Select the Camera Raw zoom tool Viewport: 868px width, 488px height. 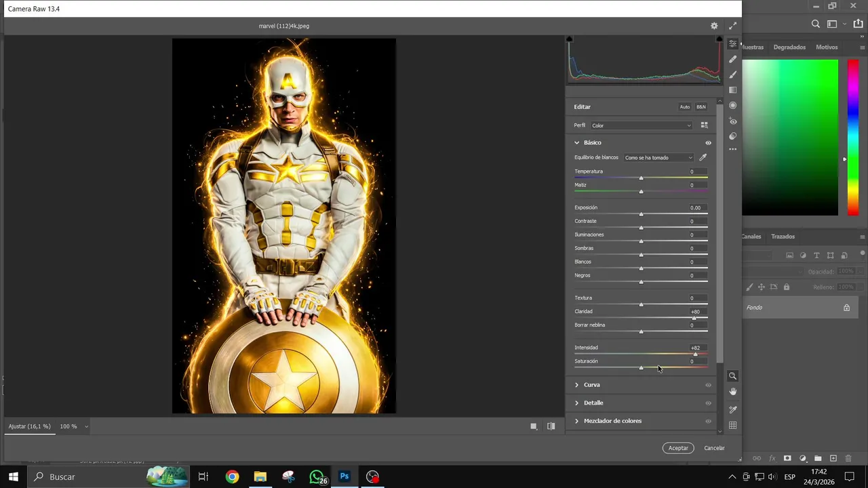click(x=732, y=375)
